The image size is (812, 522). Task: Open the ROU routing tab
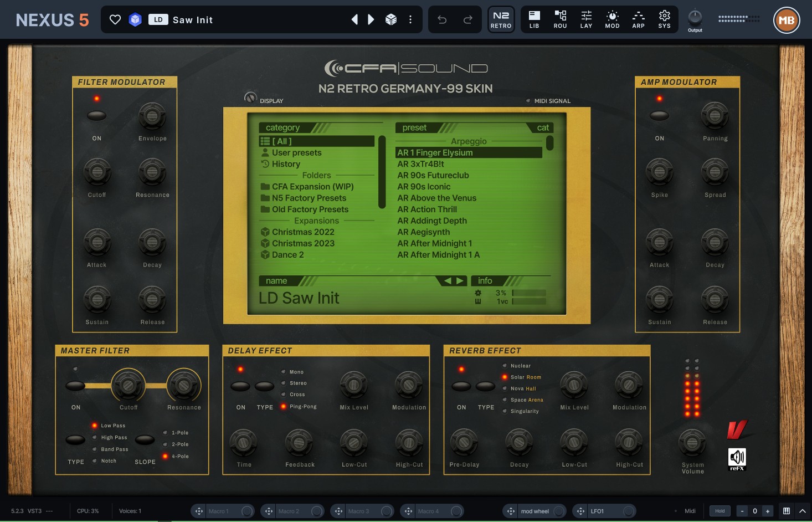coord(561,20)
